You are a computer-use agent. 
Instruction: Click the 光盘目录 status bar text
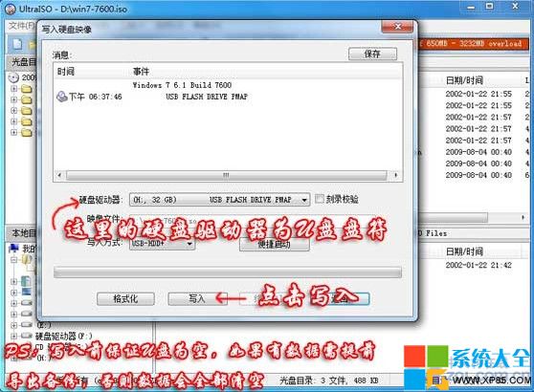click(x=329, y=381)
